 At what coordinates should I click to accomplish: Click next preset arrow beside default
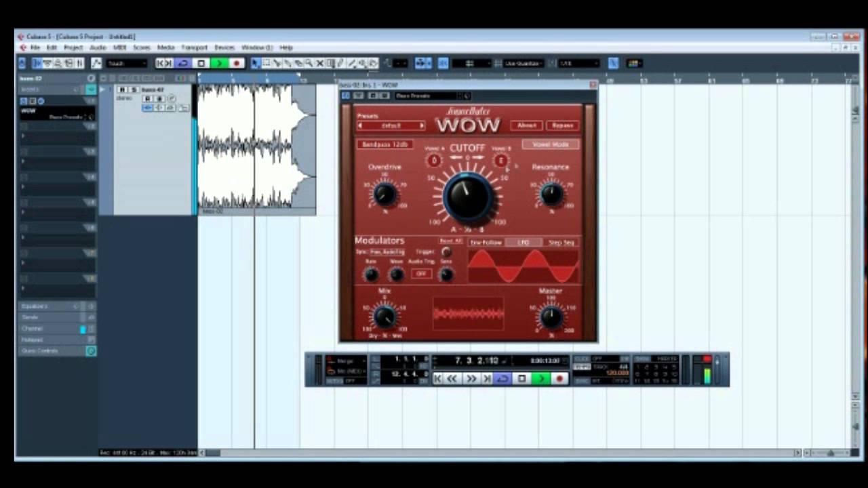click(422, 126)
